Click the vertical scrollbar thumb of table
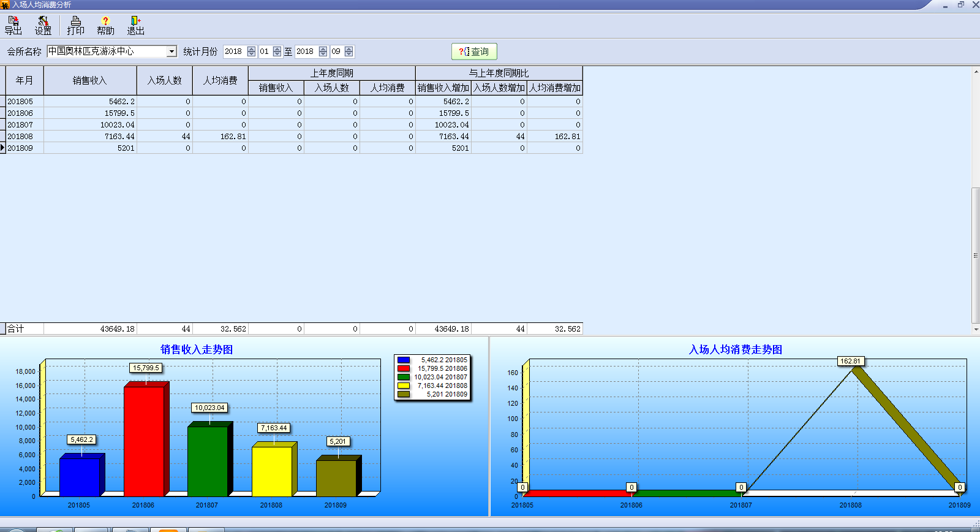980x532 pixels. tap(976, 256)
